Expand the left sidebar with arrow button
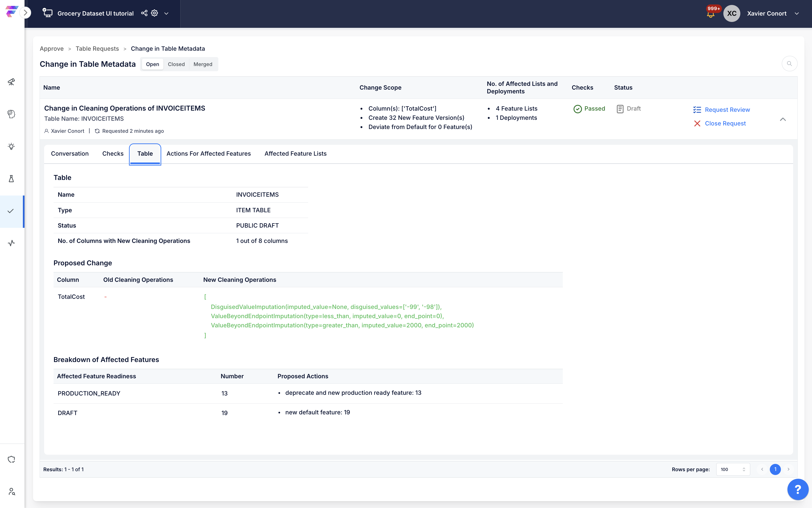This screenshot has width=812, height=508. pos(25,13)
